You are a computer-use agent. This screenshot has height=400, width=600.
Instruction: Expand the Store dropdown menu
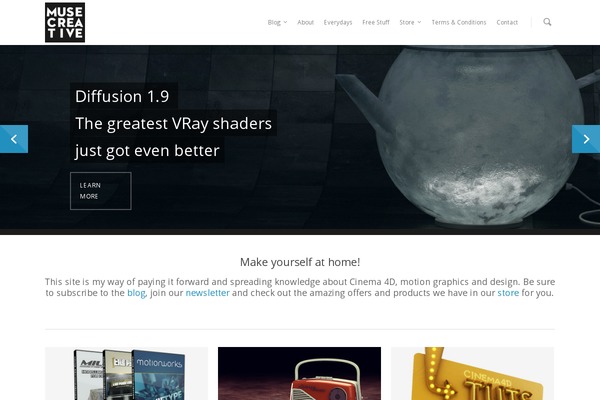pyautogui.click(x=410, y=22)
